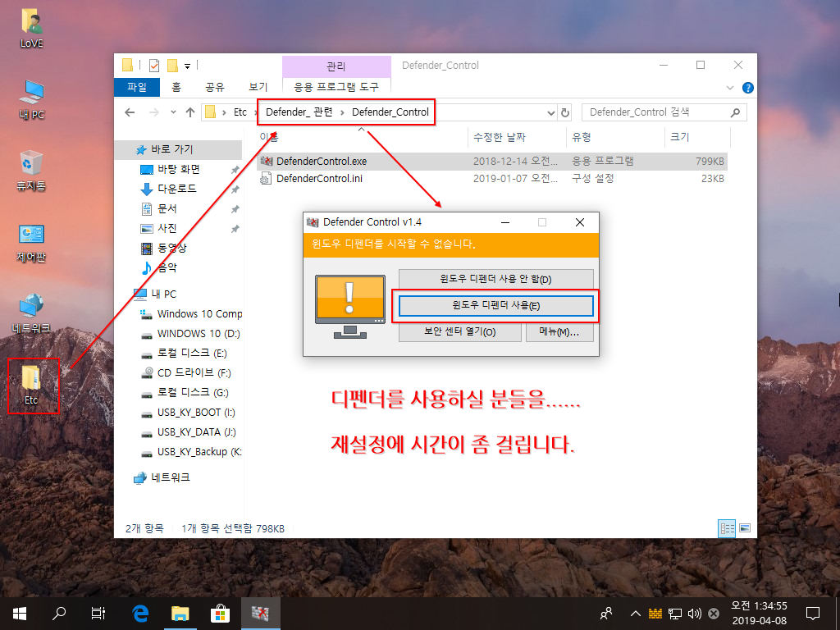Select DefenderControl.ini file

492,178
